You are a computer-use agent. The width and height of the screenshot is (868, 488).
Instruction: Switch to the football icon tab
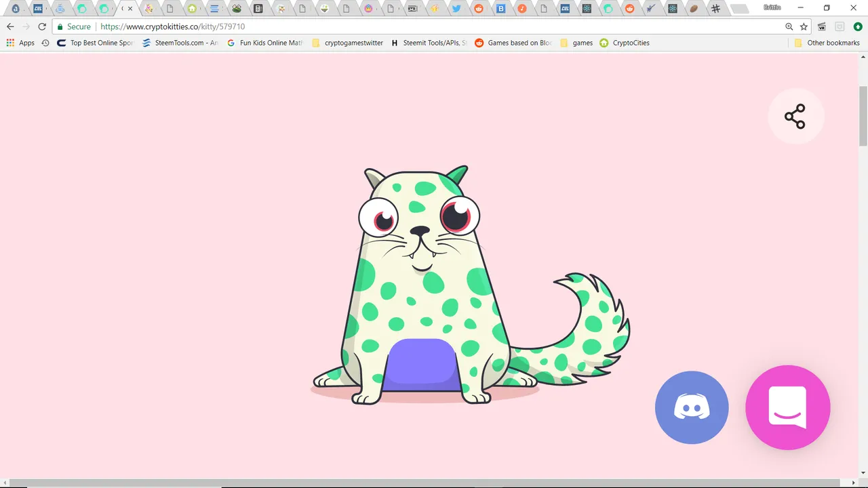coord(694,9)
